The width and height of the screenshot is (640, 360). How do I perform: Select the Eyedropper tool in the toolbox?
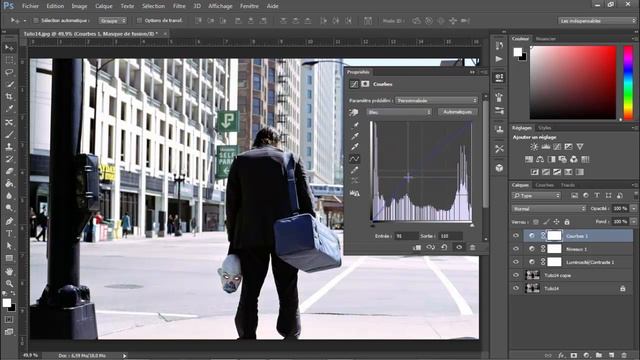pos(9,109)
